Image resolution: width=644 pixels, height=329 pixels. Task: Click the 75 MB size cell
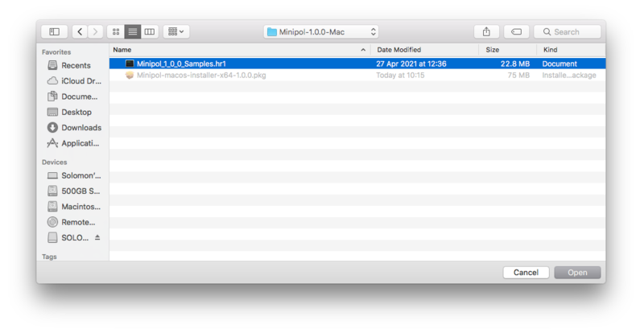(518, 75)
